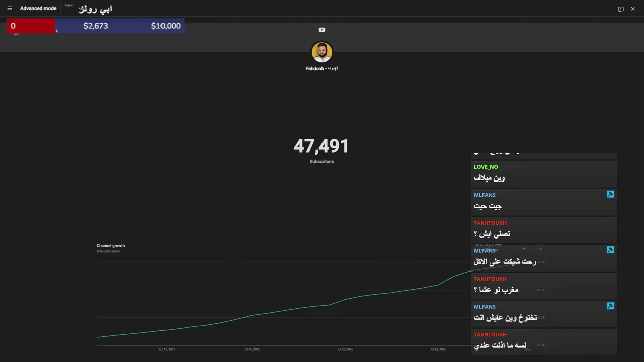
Task: Click the moderator badge on the 'رحت شيكت على الاكل' message
Action: pos(610,250)
